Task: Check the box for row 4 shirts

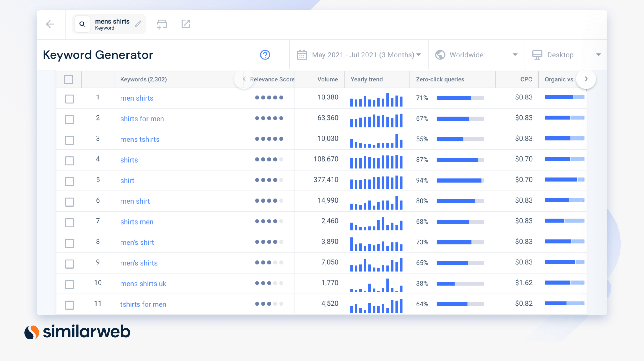Action: tap(69, 161)
